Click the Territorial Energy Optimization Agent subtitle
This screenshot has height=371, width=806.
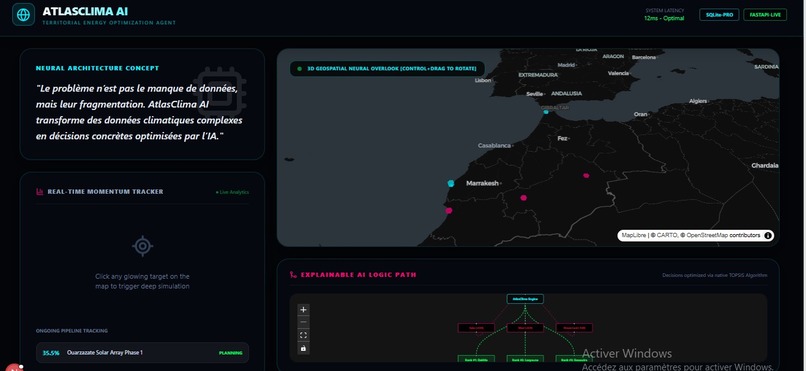(x=109, y=23)
